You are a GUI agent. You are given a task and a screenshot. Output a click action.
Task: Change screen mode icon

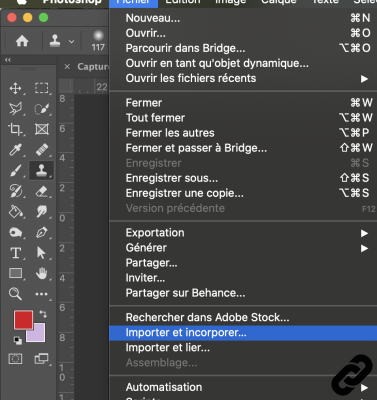(42, 359)
